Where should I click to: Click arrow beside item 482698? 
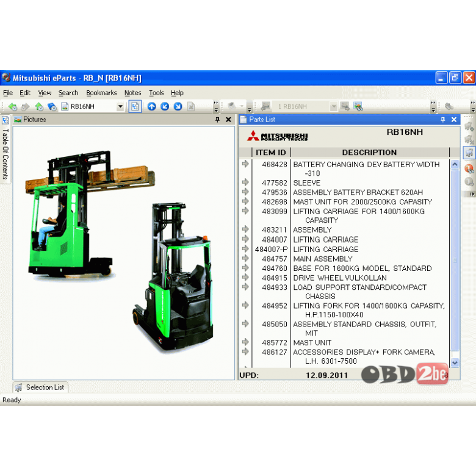[245, 201]
